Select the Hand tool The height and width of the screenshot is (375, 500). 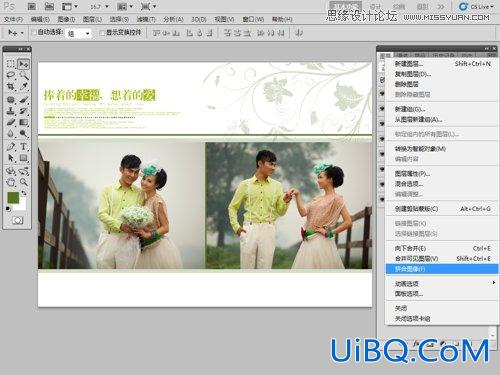click(x=11, y=182)
